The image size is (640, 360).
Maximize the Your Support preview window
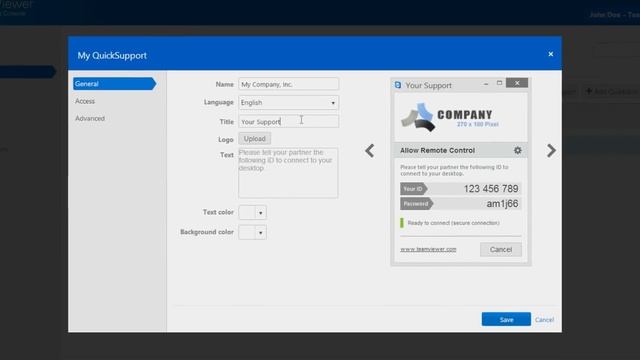[499, 83]
